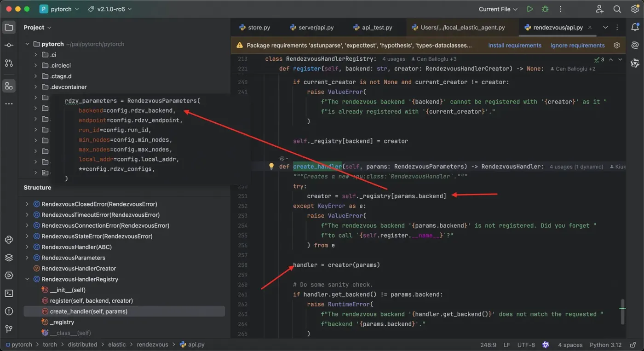Image resolution: width=644 pixels, height=351 pixels.
Task: Open more run actions menu
Action: click(560, 9)
